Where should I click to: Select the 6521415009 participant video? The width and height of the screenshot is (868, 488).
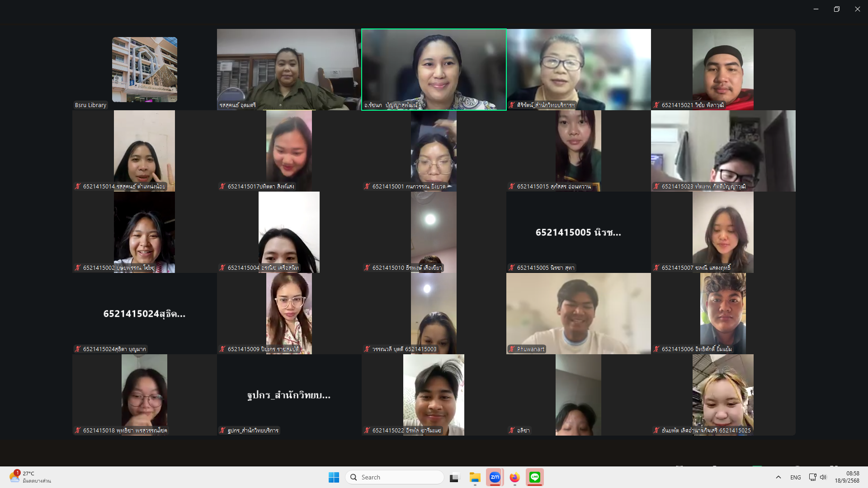(x=289, y=314)
